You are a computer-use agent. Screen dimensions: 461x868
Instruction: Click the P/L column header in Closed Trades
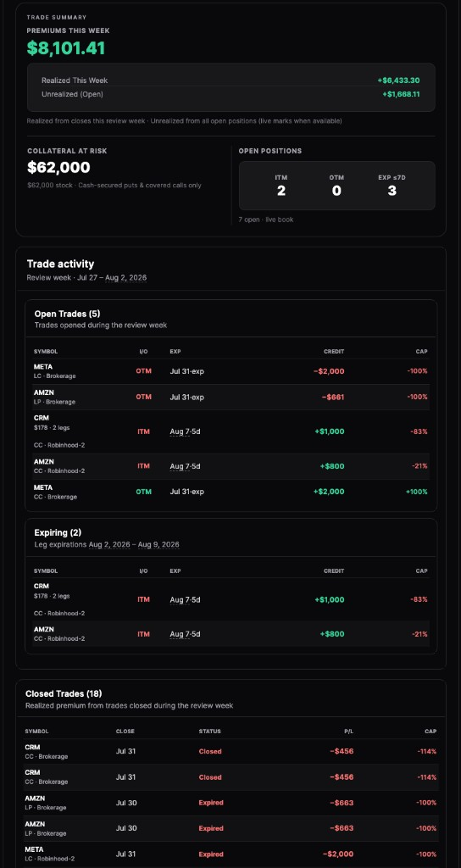348,732
